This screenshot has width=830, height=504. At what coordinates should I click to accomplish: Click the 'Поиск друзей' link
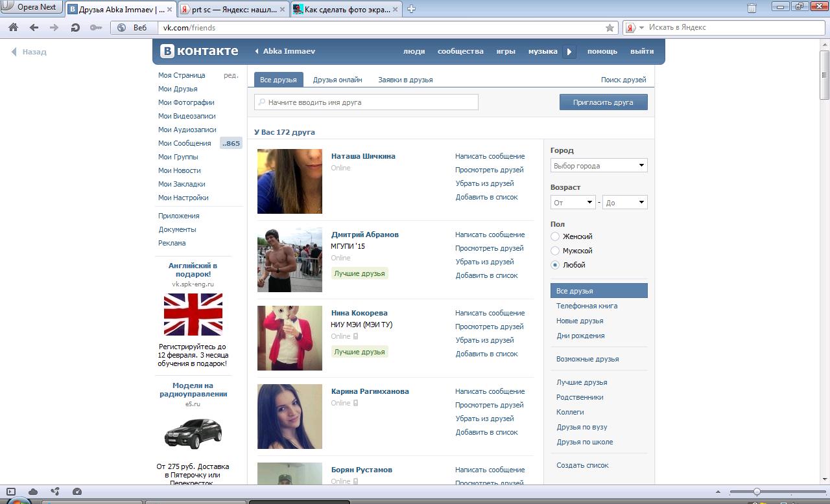tap(623, 80)
